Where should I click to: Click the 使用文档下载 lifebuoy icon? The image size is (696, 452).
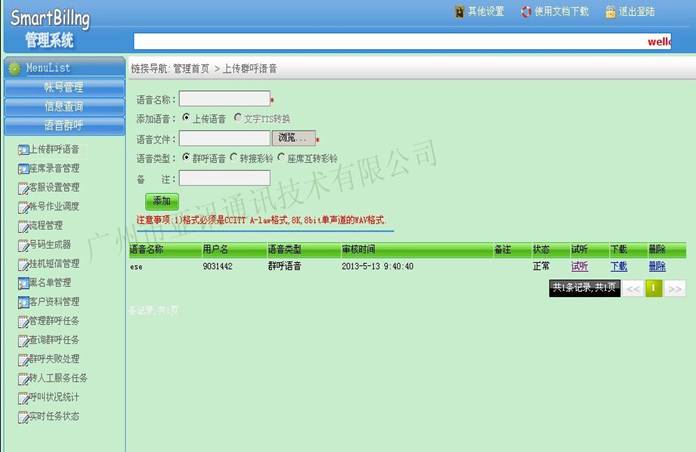pos(526,12)
